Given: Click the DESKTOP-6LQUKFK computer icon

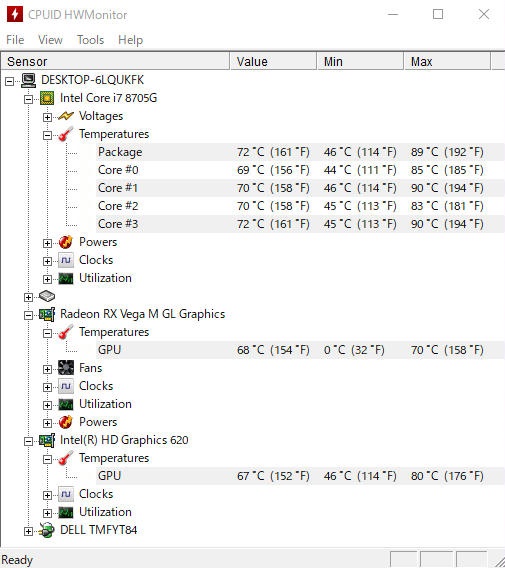Looking at the screenshot, I should tap(28, 80).
